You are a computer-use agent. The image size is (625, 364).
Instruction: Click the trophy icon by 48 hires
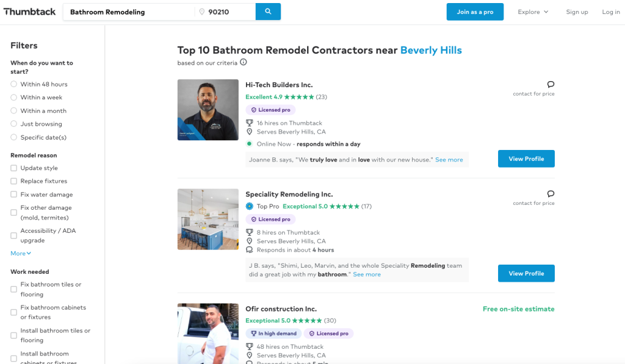tap(249, 346)
